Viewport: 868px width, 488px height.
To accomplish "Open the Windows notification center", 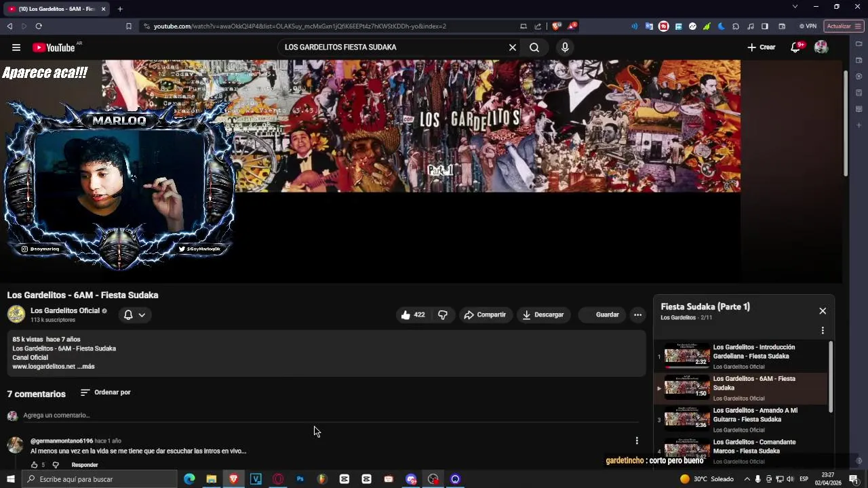I will [854, 479].
